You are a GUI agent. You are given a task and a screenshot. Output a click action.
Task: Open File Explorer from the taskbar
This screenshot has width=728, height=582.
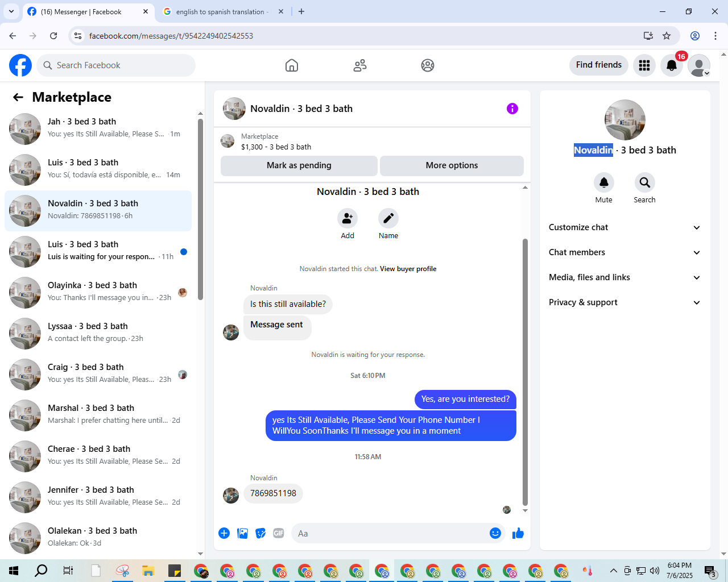[x=148, y=571]
